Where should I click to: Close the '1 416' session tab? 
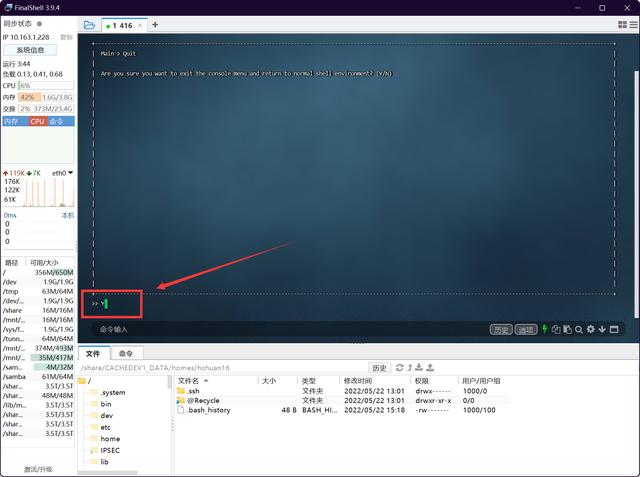click(140, 25)
